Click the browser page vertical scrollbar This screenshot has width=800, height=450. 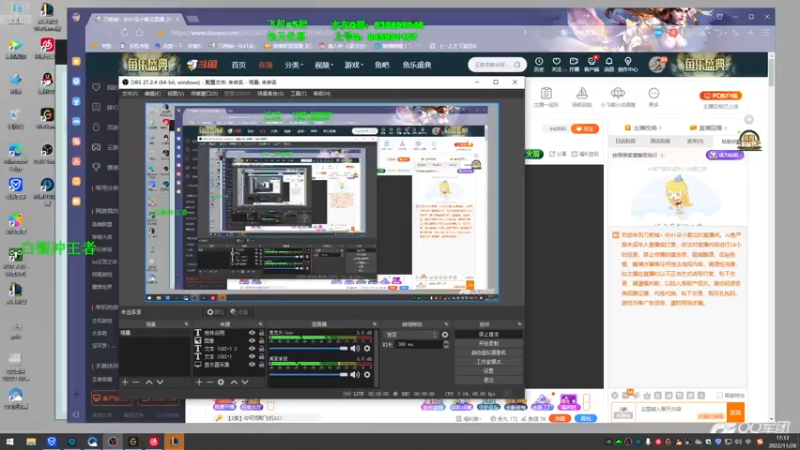click(771, 74)
